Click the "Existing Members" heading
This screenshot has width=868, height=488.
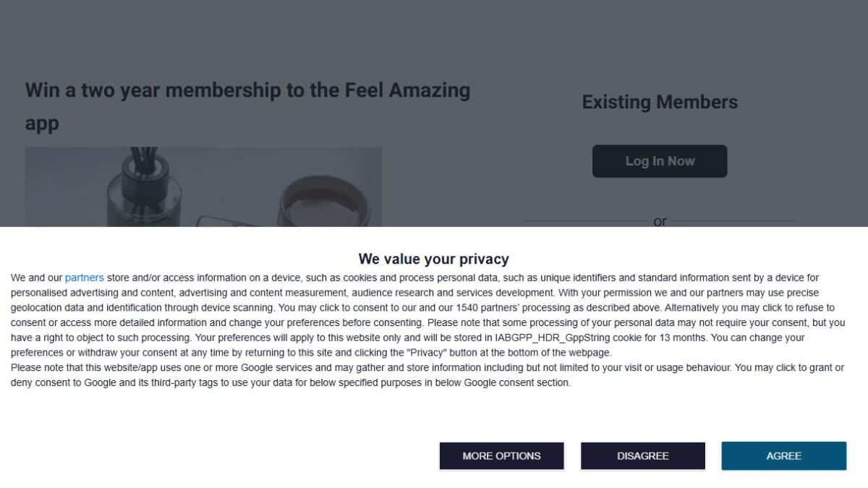pyautogui.click(x=660, y=102)
